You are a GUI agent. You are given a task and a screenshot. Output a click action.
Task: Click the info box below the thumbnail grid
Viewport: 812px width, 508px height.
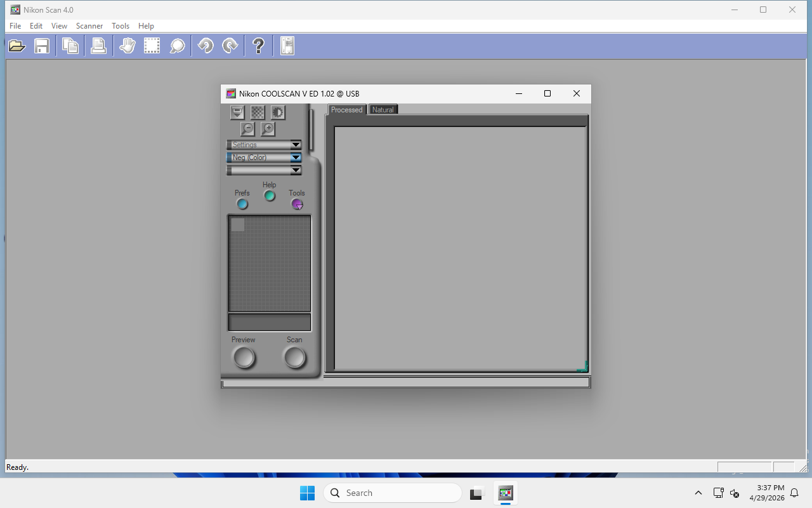(x=270, y=322)
